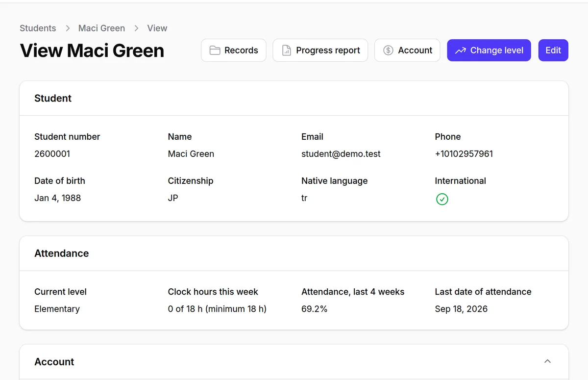The image size is (588, 380).
Task: Click student number 2600001
Action: coord(52,154)
